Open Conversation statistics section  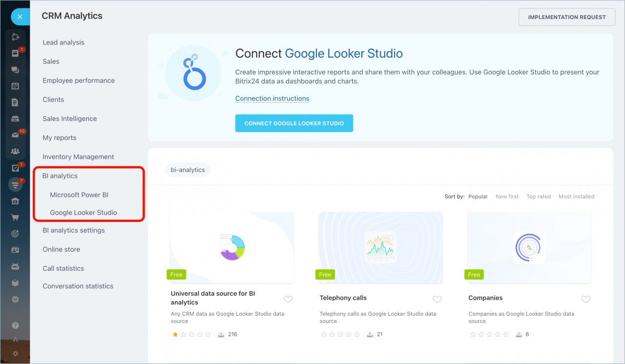point(78,286)
